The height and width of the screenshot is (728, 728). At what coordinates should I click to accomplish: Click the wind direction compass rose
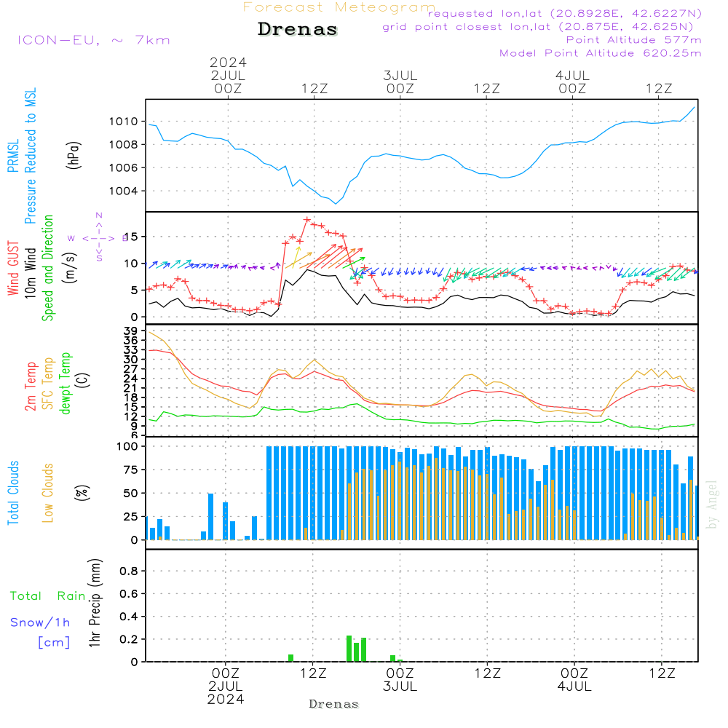pyautogui.click(x=98, y=237)
